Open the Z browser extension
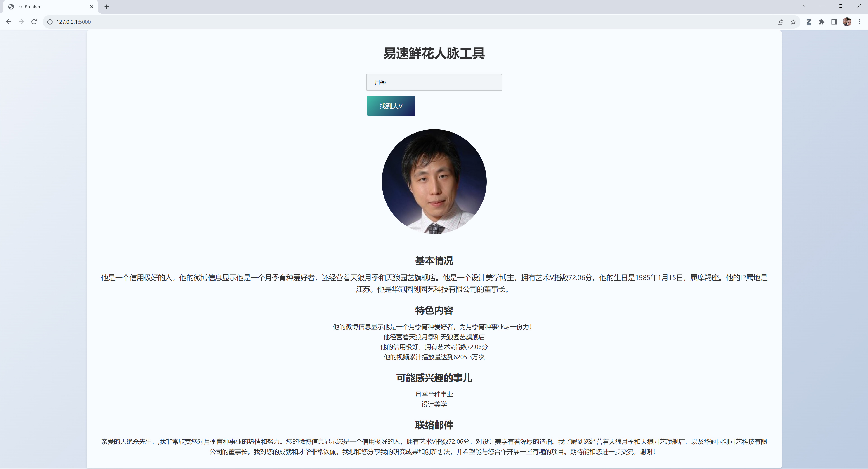Screen dimensions: 868x469 click(x=808, y=22)
